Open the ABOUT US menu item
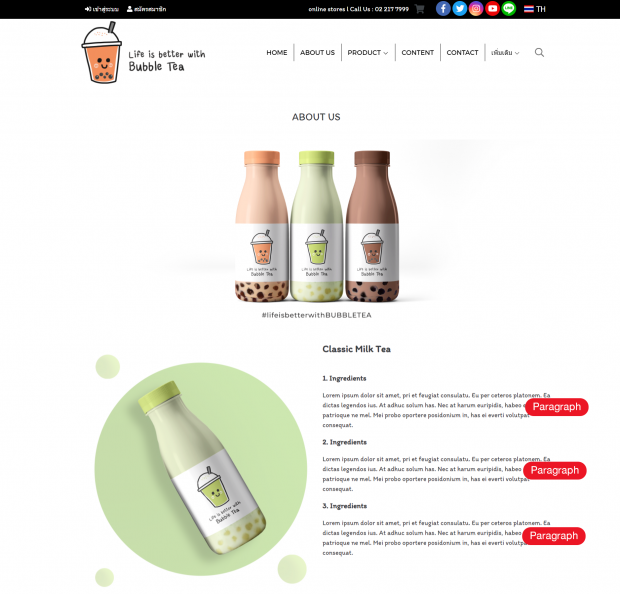The image size is (620, 594). pos(317,53)
